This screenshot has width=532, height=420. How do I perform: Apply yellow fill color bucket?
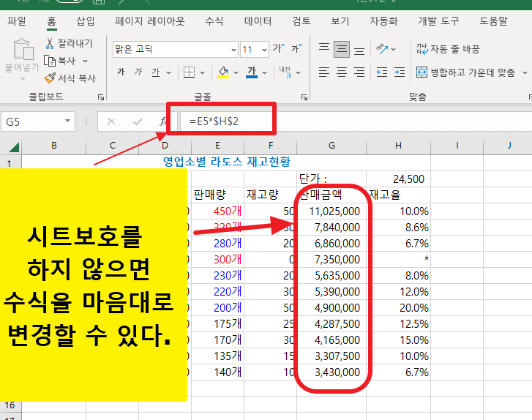point(223,72)
